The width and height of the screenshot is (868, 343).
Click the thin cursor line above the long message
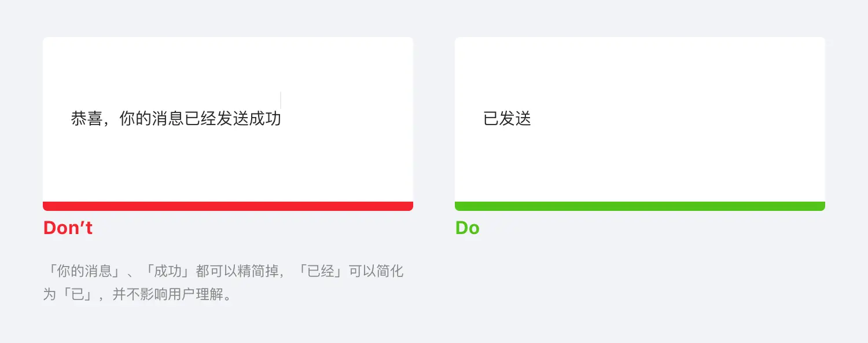pos(281,100)
